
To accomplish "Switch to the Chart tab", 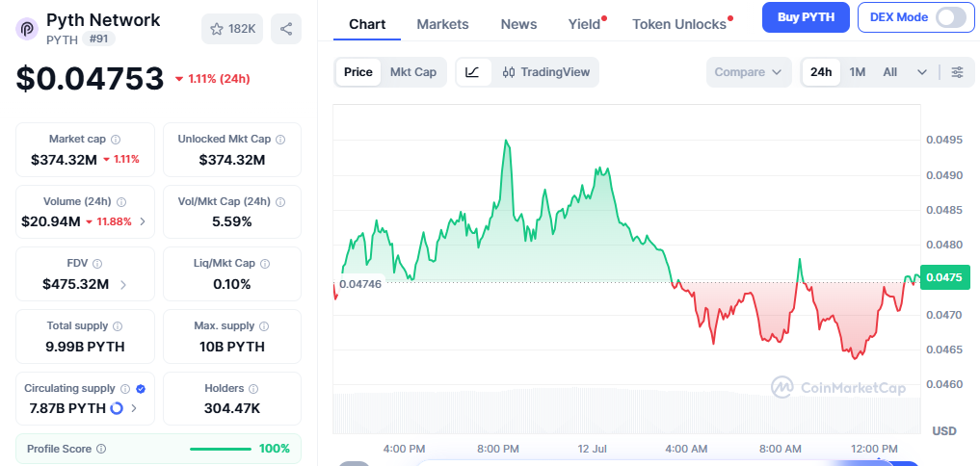I will pos(367,24).
